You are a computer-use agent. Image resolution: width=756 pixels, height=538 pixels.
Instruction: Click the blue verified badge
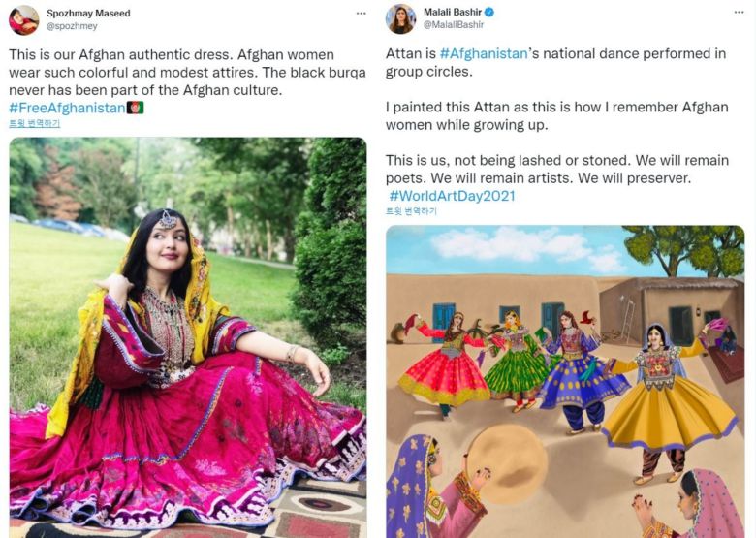pos(489,13)
